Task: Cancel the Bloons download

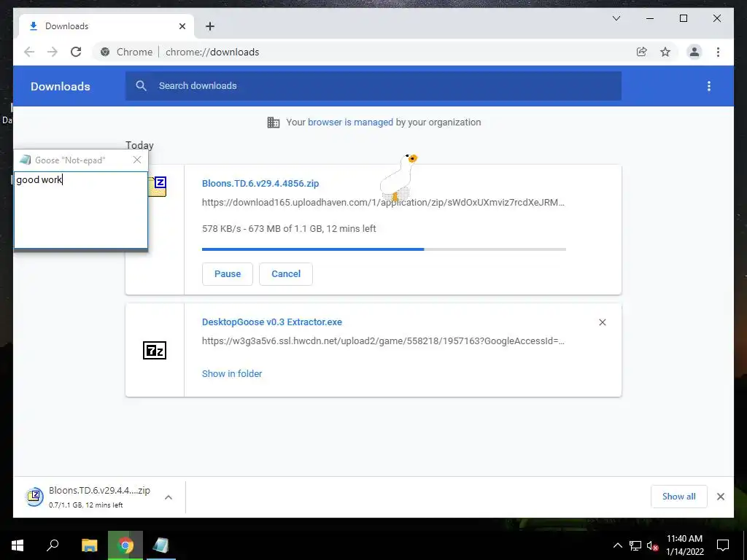Action: tap(286, 274)
